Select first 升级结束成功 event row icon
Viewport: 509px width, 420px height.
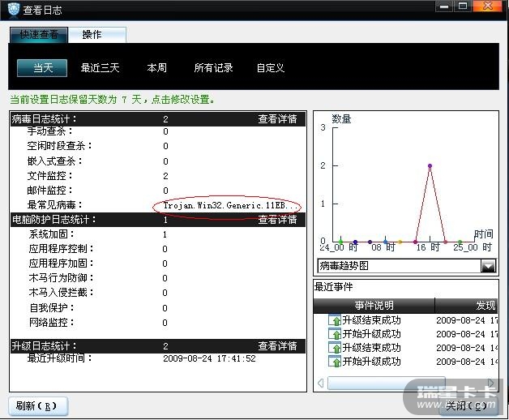coord(335,320)
